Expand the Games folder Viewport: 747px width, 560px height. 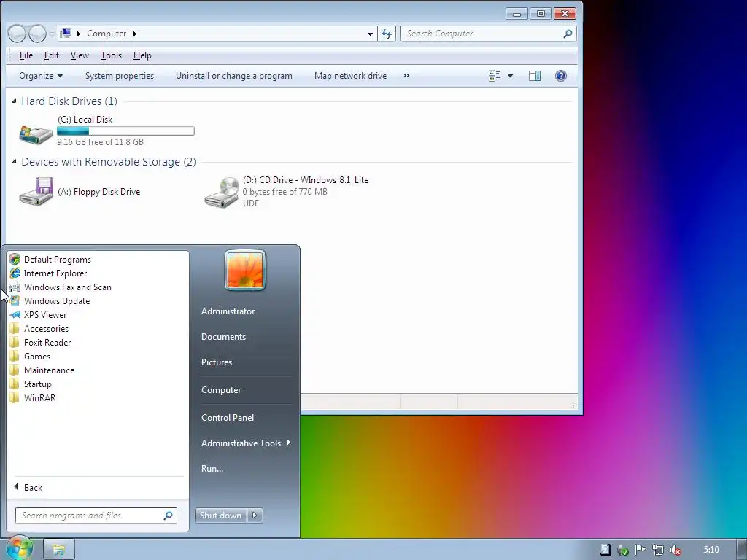[30, 356]
